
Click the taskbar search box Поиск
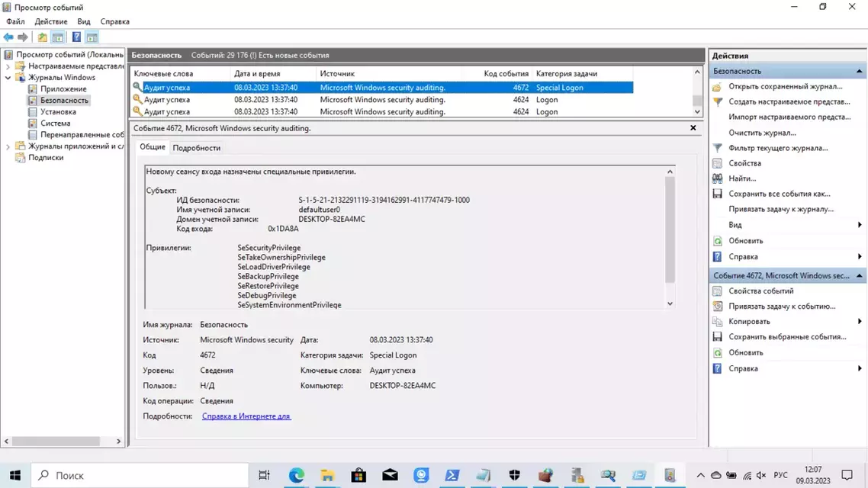pyautogui.click(x=140, y=475)
